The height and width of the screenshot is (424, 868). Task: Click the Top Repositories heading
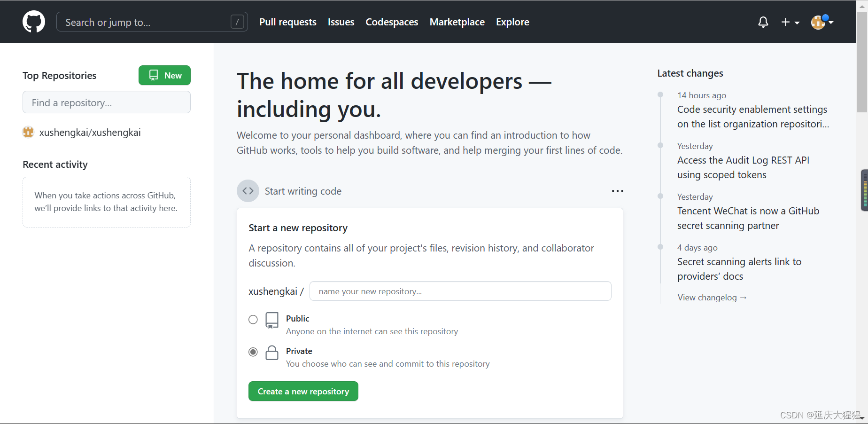click(x=59, y=76)
